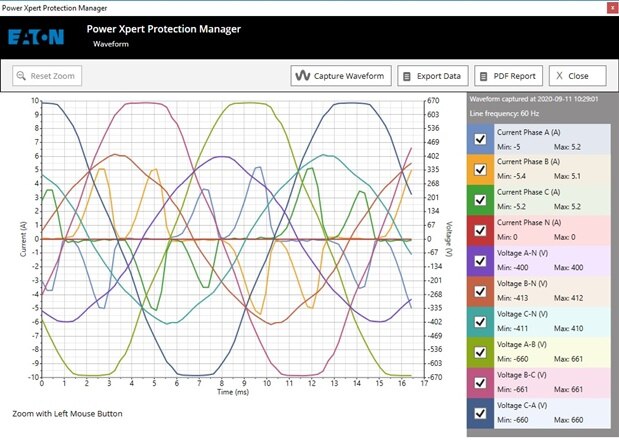This screenshot has height=440, width=619.
Task: Click the document icon on Export Data
Action: (407, 76)
